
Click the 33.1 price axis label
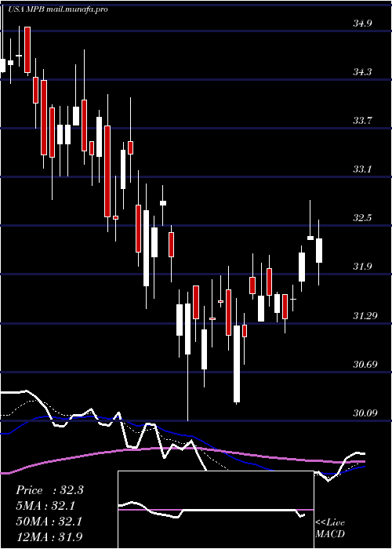tap(362, 169)
